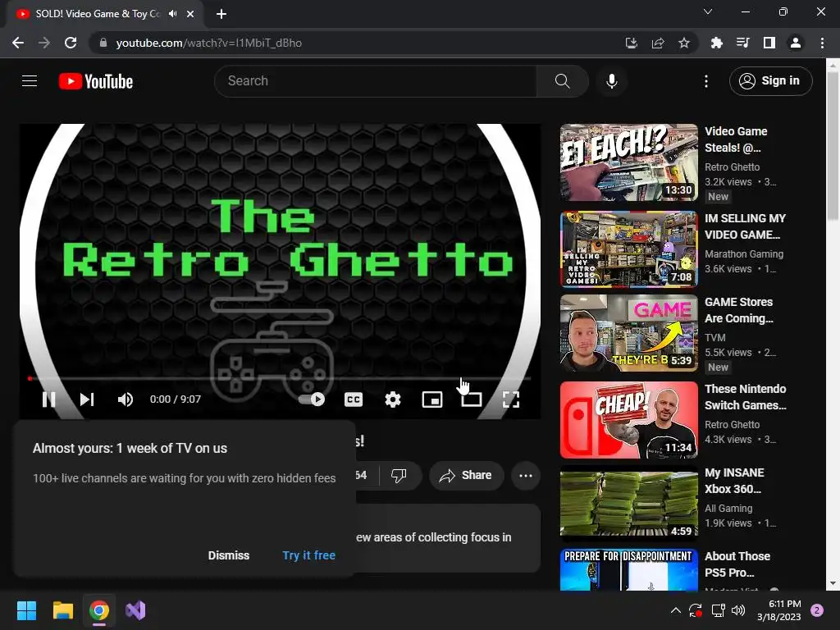Image resolution: width=840 pixels, height=630 pixels.
Task: Open more actions ellipsis menu
Action: (x=526, y=476)
